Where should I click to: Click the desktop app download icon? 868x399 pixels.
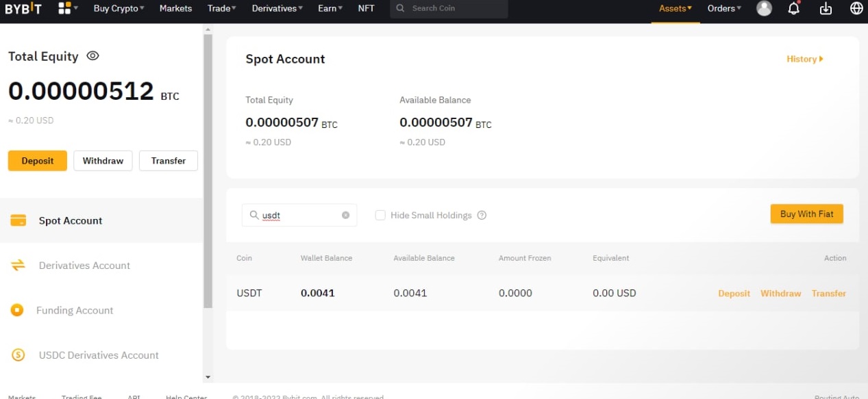pos(825,8)
